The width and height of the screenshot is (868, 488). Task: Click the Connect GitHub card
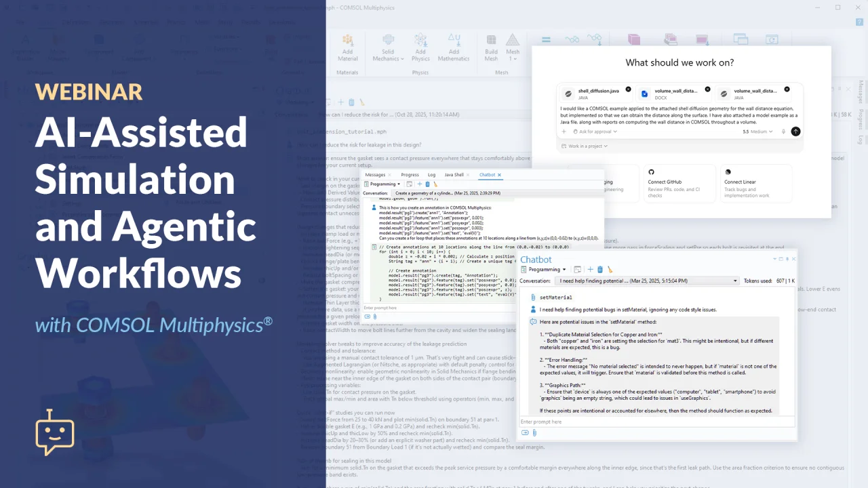tap(679, 183)
